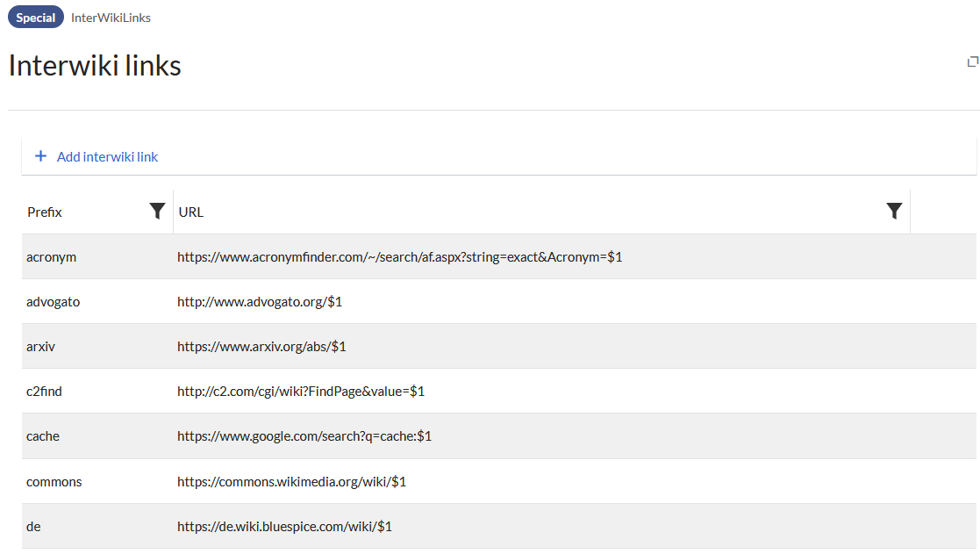Select the c2find prefix cell
This screenshot has height=554, width=980.
click(x=45, y=392)
